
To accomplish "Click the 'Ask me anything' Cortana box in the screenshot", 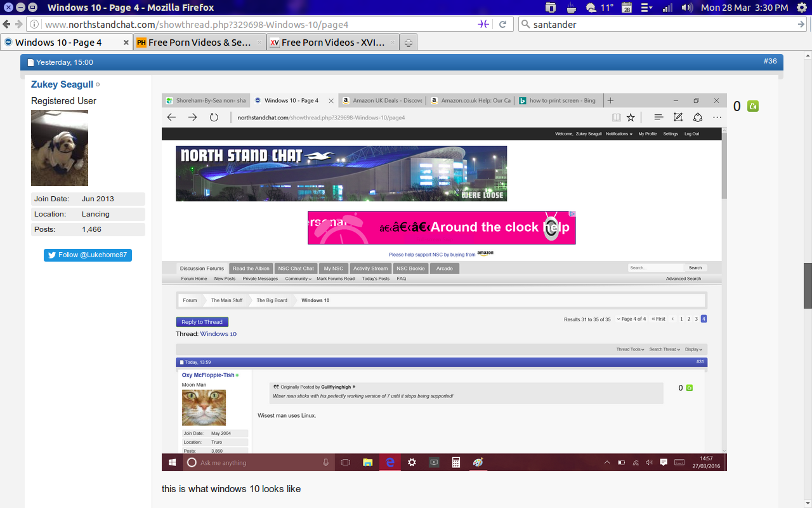I will click(259, 462).
